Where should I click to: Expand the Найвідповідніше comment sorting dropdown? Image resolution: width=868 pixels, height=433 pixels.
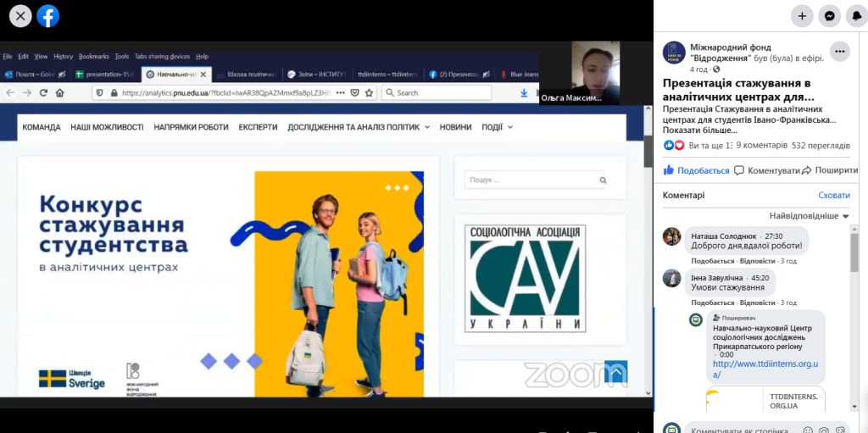click(809, 216)
